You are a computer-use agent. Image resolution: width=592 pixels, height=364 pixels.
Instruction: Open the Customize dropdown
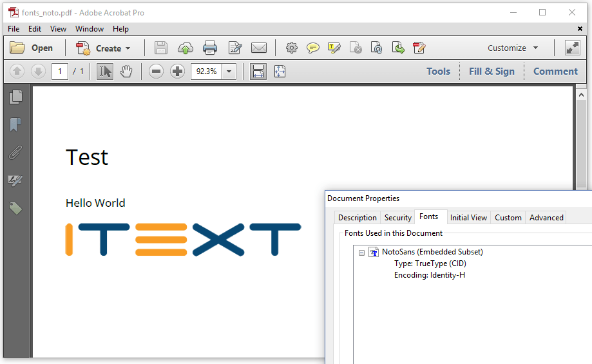(513, 48)
